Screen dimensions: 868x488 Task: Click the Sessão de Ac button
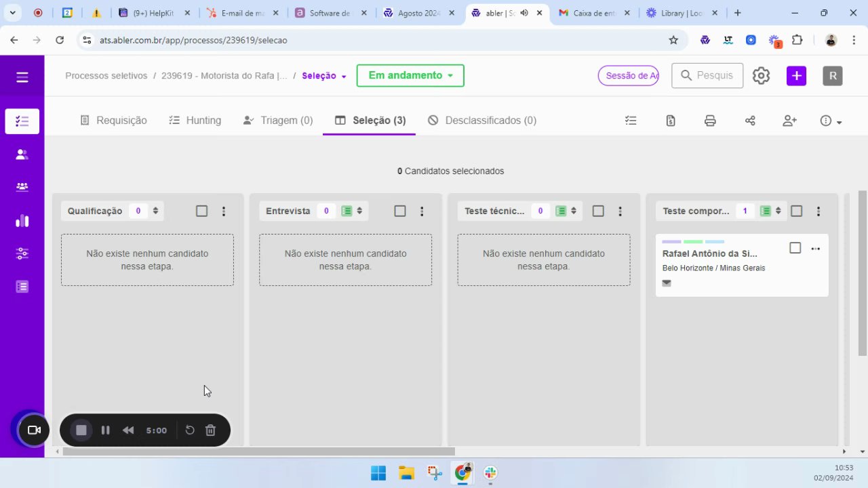(x=629, y=76)
